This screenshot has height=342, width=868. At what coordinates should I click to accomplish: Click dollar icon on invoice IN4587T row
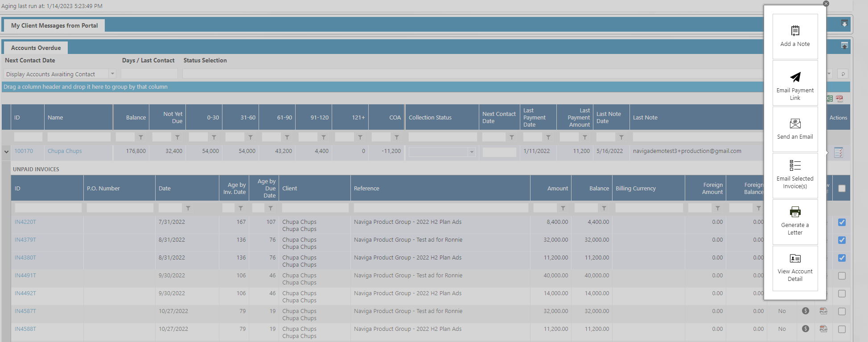pyautogui.click(x=805, y=311)
